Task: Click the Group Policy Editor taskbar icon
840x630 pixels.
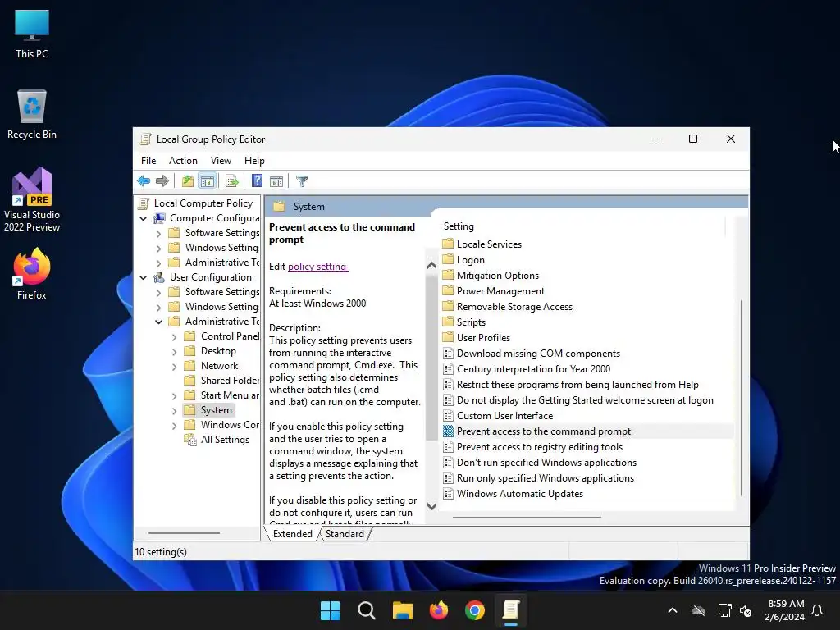Action: coord(511,610)
